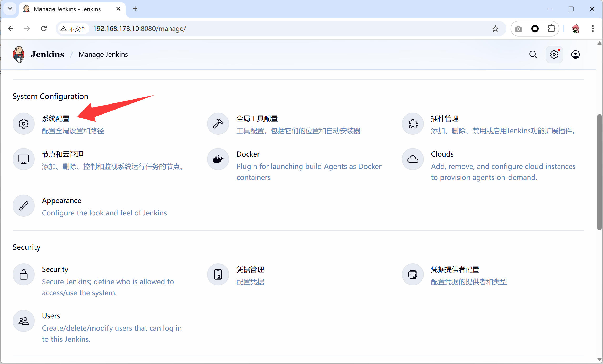Viewport: 603px width, 364px height.
Task: Open the Clouds cloud icon
Action: click(413, 159)
